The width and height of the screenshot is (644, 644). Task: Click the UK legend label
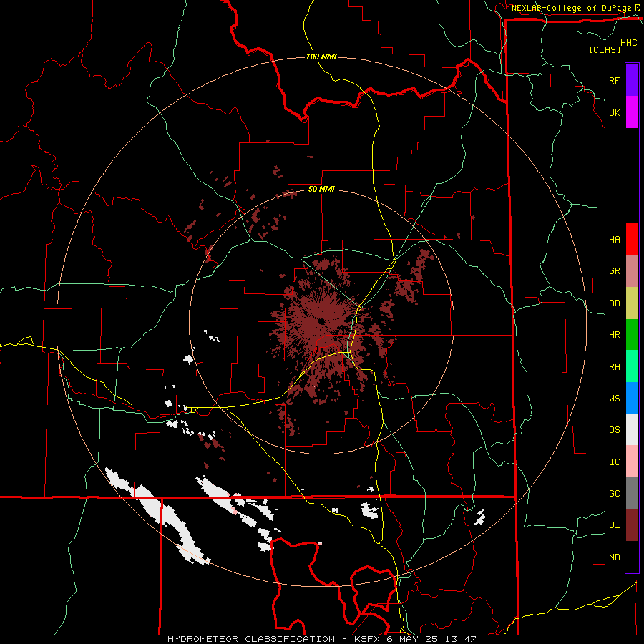pyautogui.click(x=614, y=112)
